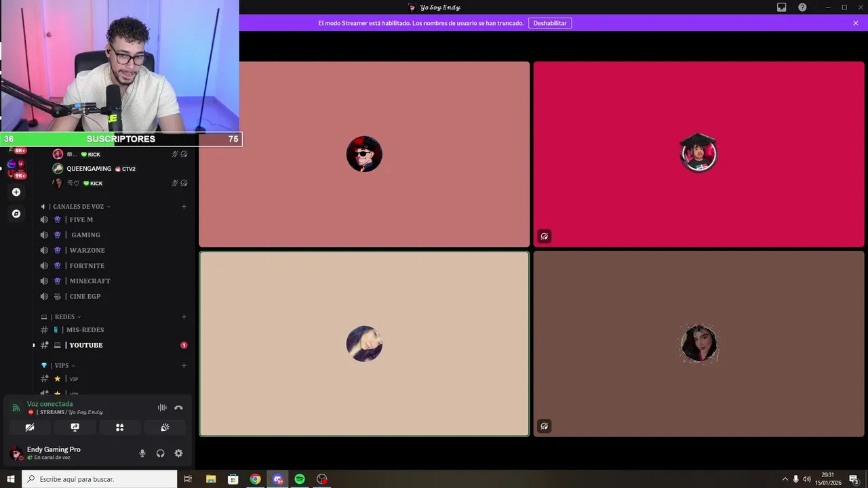Open Microsoft Store from taskbar
This screenshot has width=868, height=488.
pyautogui.click(x=233, y=479)
